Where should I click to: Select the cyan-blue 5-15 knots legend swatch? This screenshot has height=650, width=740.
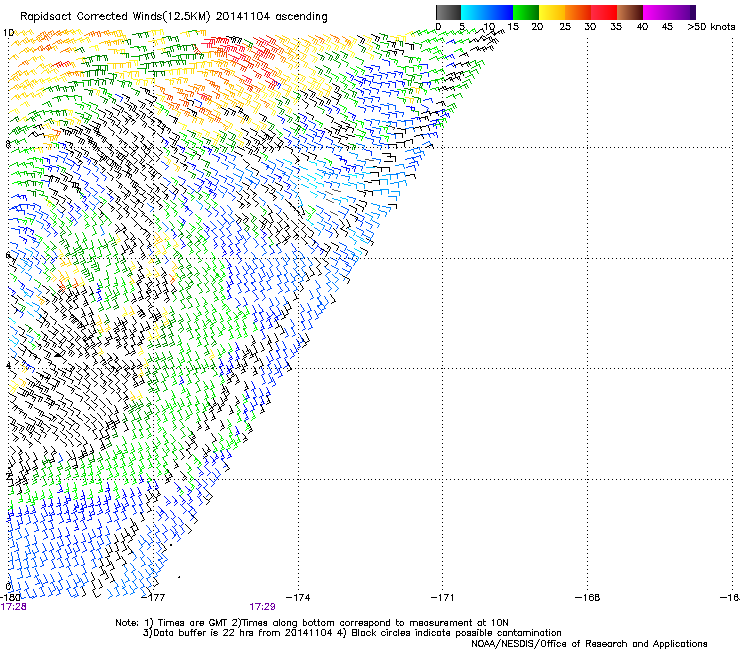[487, 12]
